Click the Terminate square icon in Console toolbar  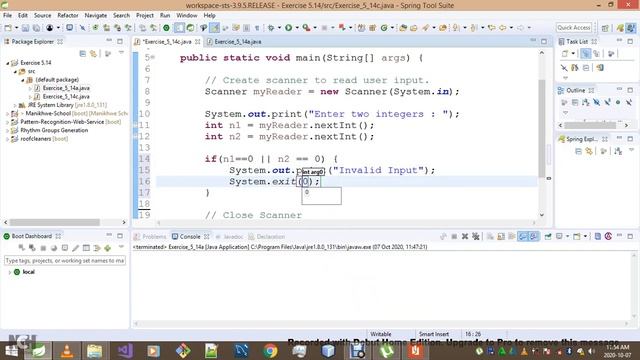[x=454, y=236]
